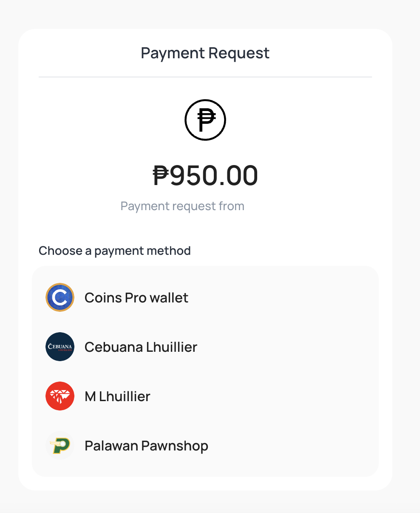Click the Coins Pro wallet logo icon
Image resolution: width=420 pixels, height=513 pixels.
(60, 298)
